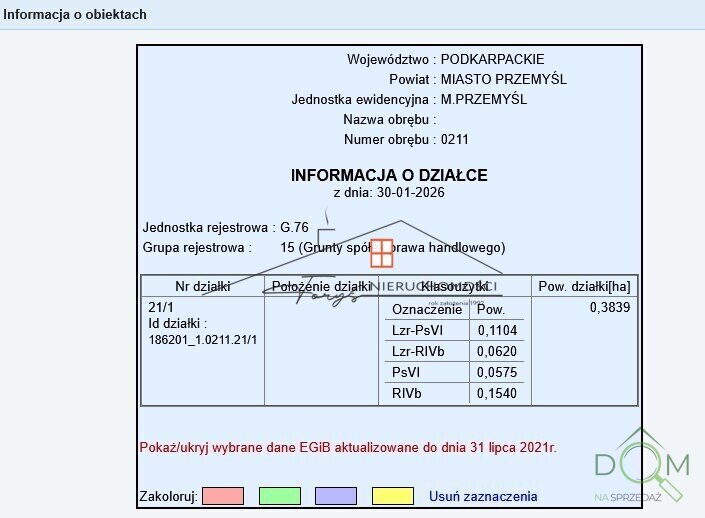Click the total parcel area value 0,3839

pos(610,308)
